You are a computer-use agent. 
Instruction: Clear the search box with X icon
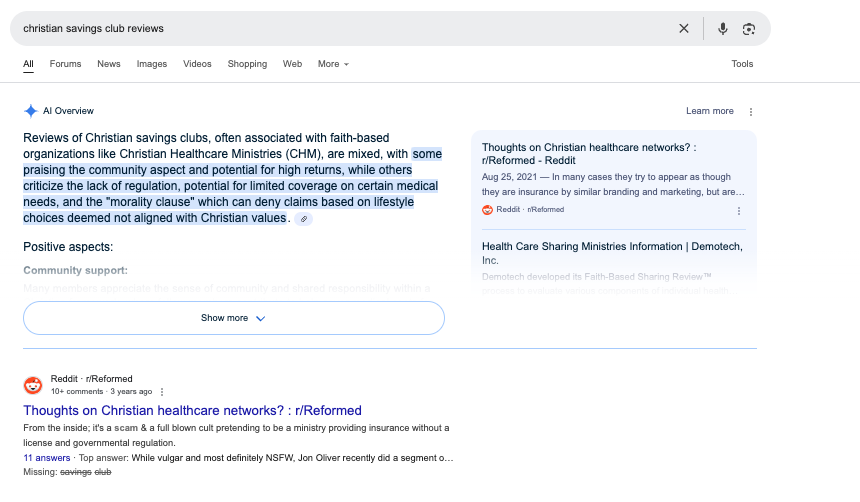[683, 29]
